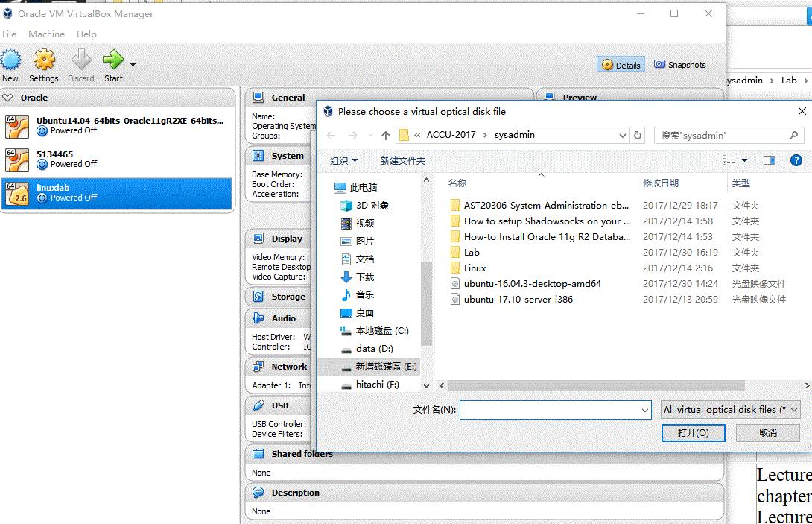This screenshot has height=524, width=812.
Task: Click the Network section icon
Action: pyautogui.click(x=258, y=367)
